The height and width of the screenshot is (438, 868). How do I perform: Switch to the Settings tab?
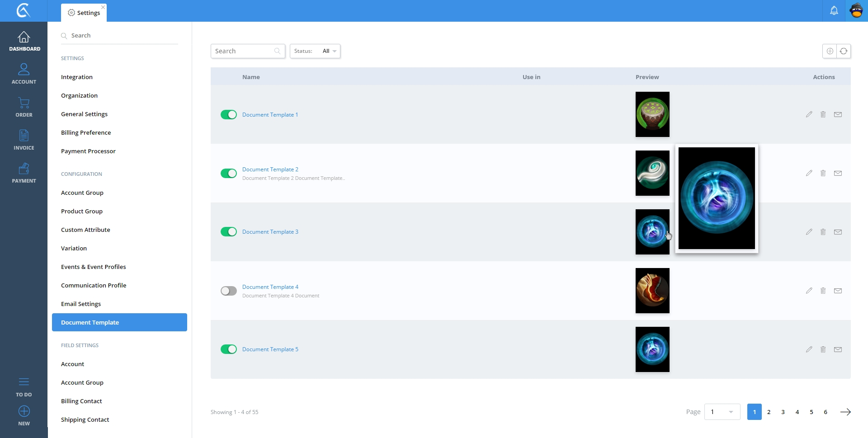pyautogui.click(x=84, y=13)
